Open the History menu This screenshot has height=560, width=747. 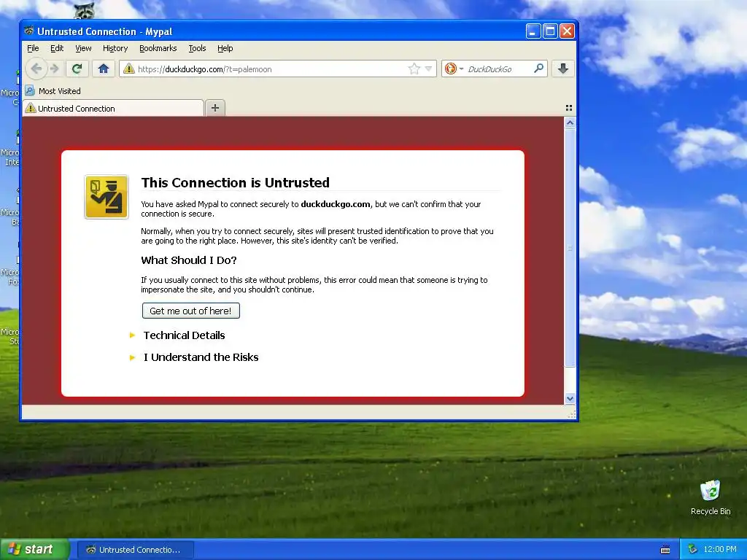pyautogui.click(x=115, y=48)
